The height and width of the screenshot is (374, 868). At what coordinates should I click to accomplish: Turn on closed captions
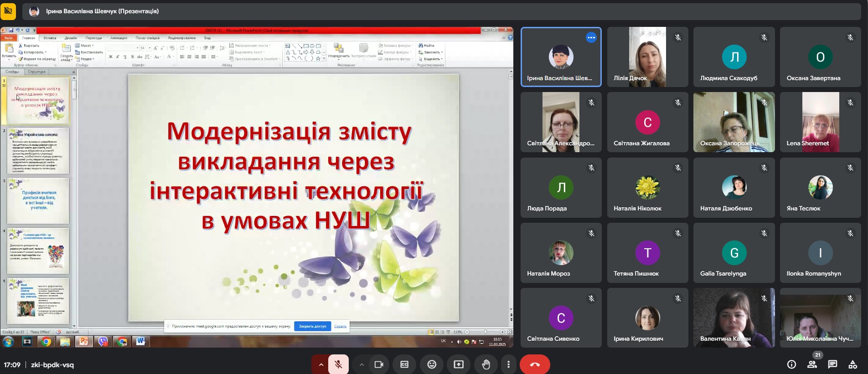click(x=404, y=364)
